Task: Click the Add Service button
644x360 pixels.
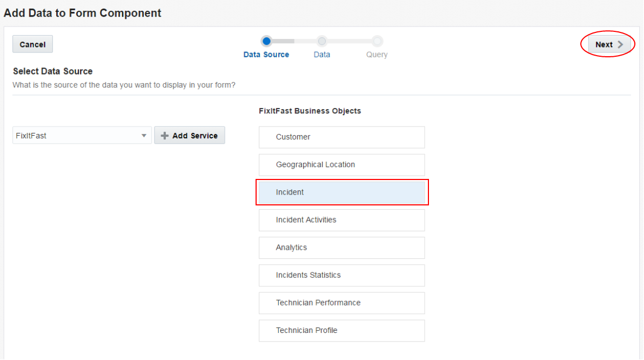Action: point(190,136)
